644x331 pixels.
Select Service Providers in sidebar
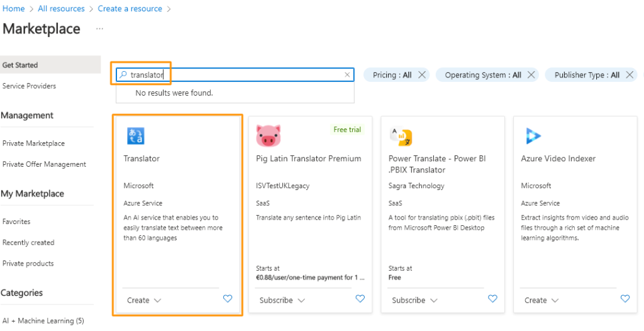coord(29,86)
